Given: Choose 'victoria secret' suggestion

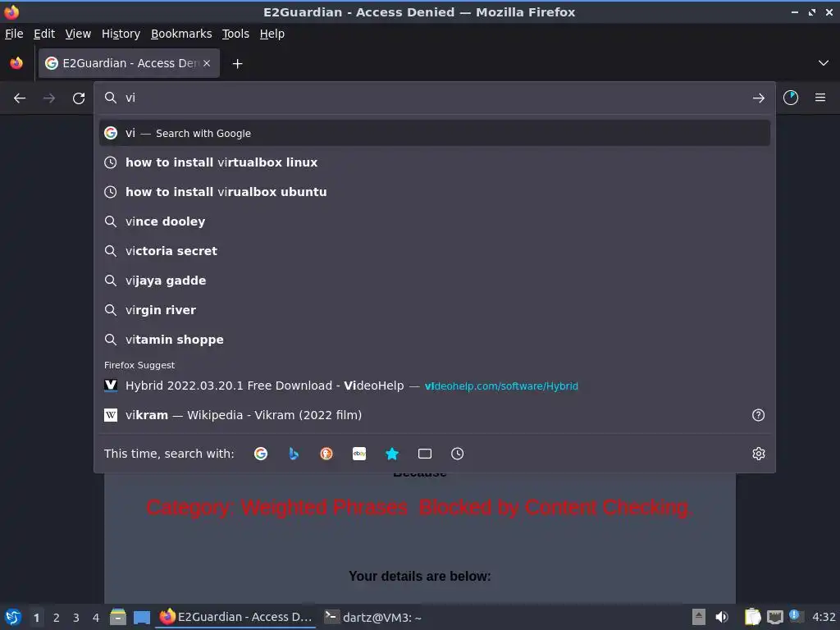Looking at the screenshot, I should coord(435,251).
